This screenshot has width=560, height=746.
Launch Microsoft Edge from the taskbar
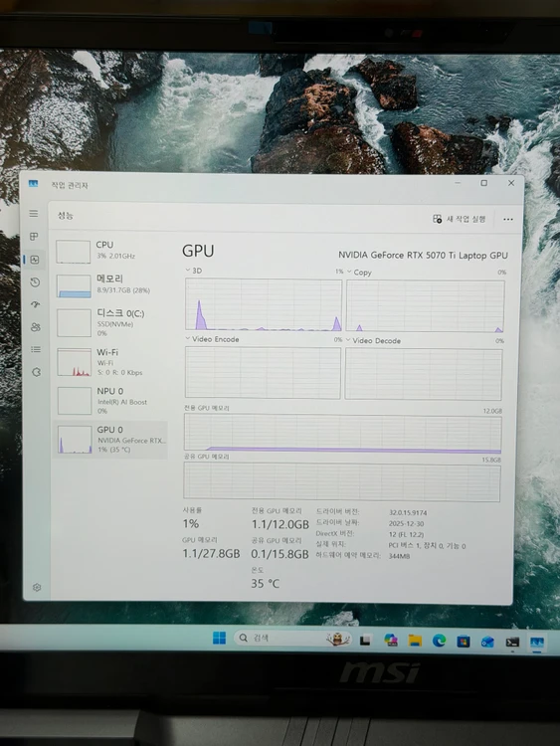(x=439, y=641)
